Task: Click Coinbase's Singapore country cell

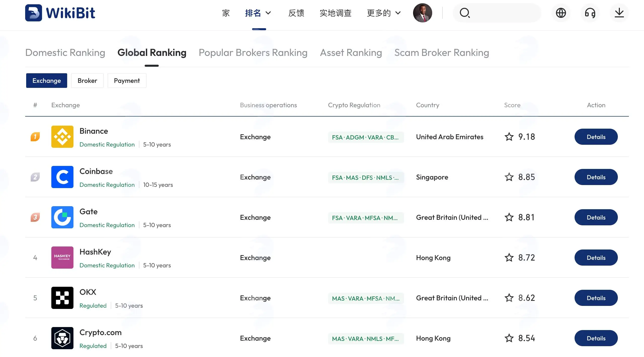Action: 432,177
